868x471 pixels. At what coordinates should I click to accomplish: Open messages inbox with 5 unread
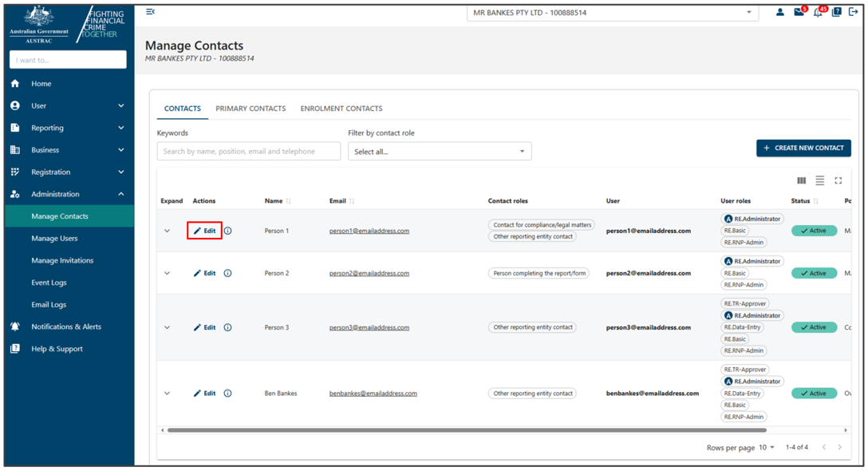click(799, 12)
